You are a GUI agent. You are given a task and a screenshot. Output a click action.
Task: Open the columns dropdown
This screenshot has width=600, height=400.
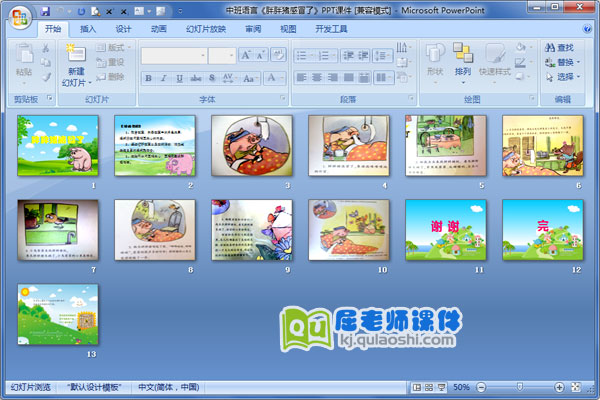click(x=383, y=78)
